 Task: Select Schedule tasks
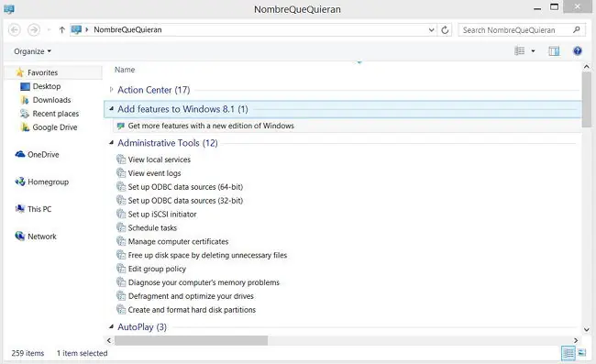pos(152,228)
